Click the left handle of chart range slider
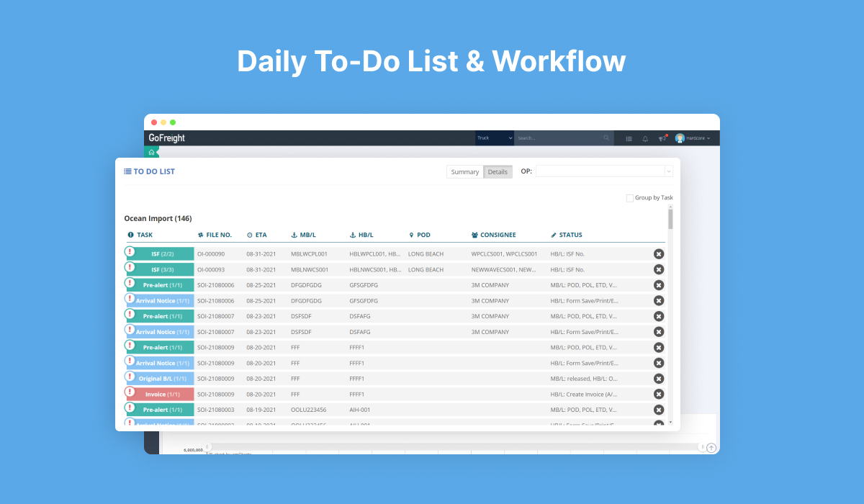 click(x=207, y=447)
